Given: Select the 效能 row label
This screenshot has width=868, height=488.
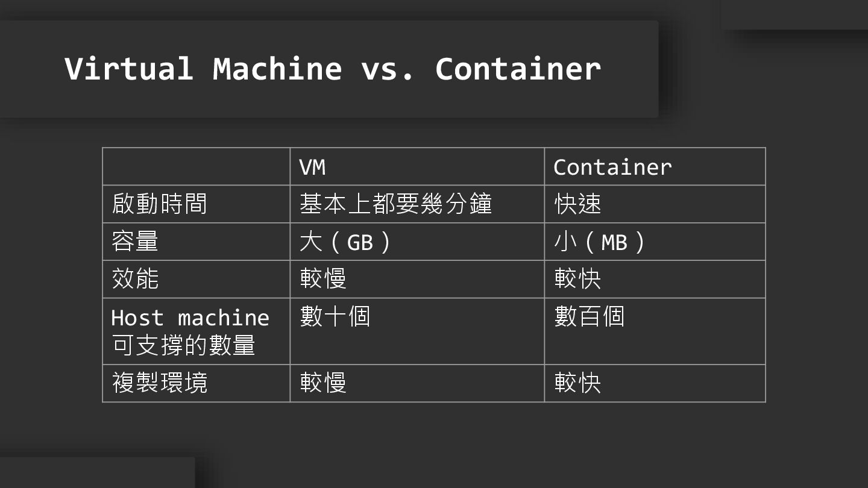Looking at the screenshot, I should pos(136,279).
